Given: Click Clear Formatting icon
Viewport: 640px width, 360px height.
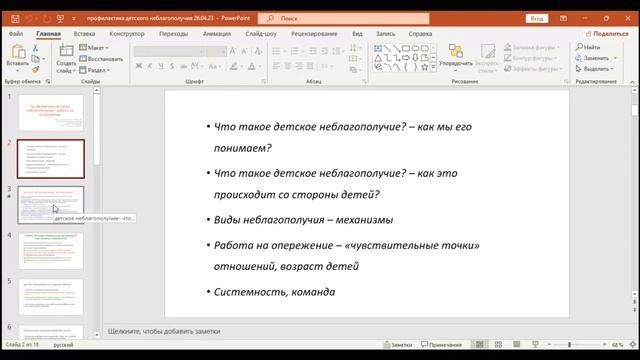Looking at the screenshot, I should coord(258,51).
